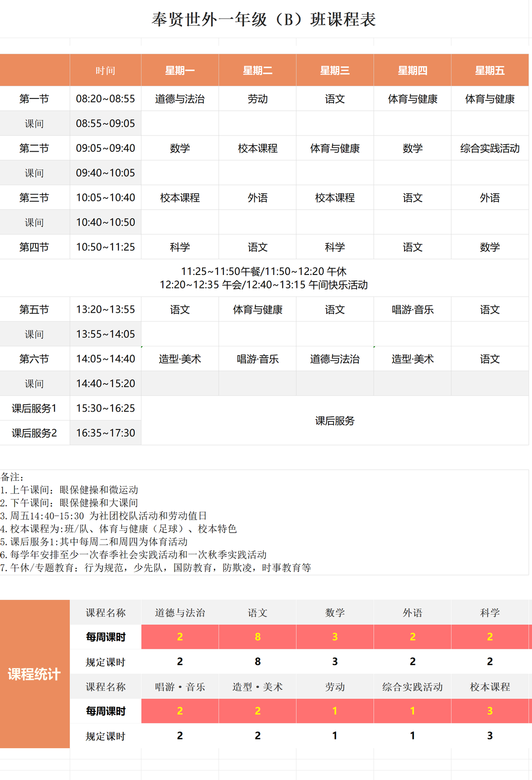Click Thursday's fifth period 唱游·音乐 cell

412,309
